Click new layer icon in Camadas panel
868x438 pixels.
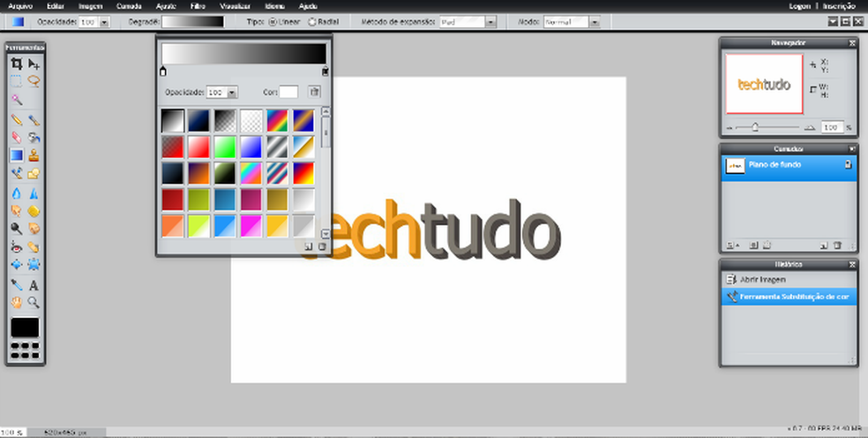824,245
